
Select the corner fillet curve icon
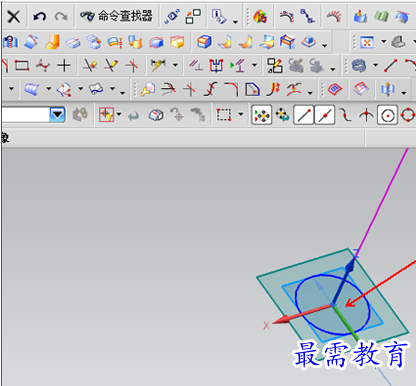(x=232, y=89)
